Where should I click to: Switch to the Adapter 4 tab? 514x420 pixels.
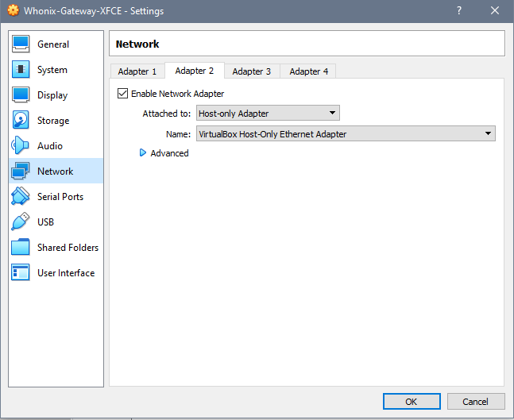click(x=308, y=71)
